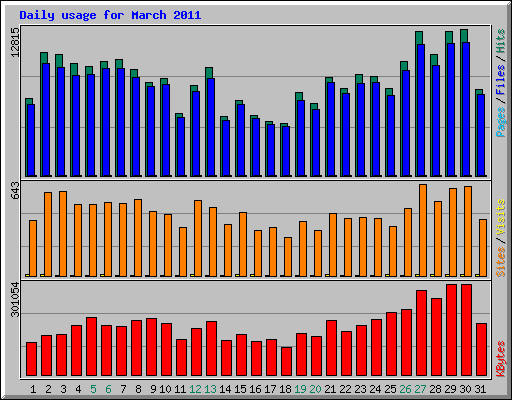This screenshot has height=400, width=512.
Task: Click the 'Pages/Files/Hits' legend text
Action: pyautogui.click(x=501, y=83)
